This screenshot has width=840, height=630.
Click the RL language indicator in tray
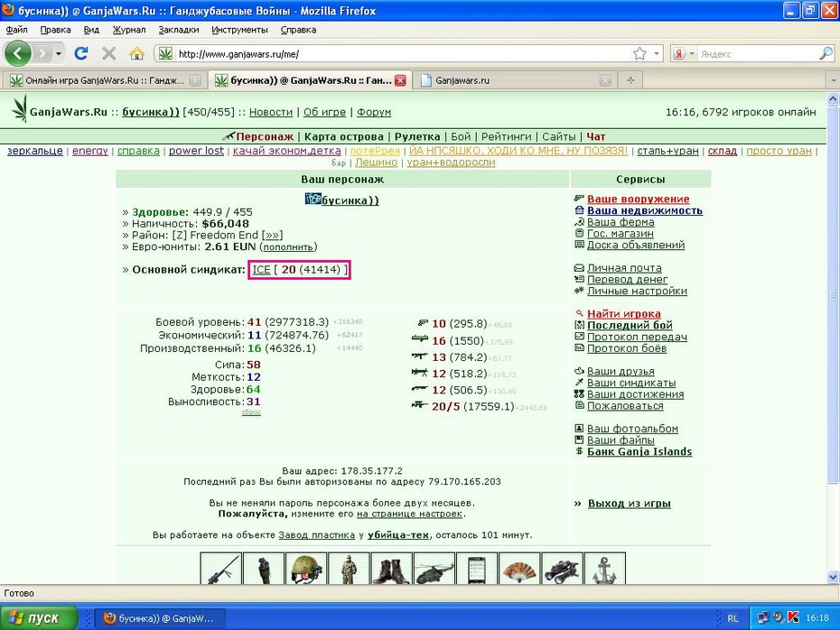click(733, 618)
